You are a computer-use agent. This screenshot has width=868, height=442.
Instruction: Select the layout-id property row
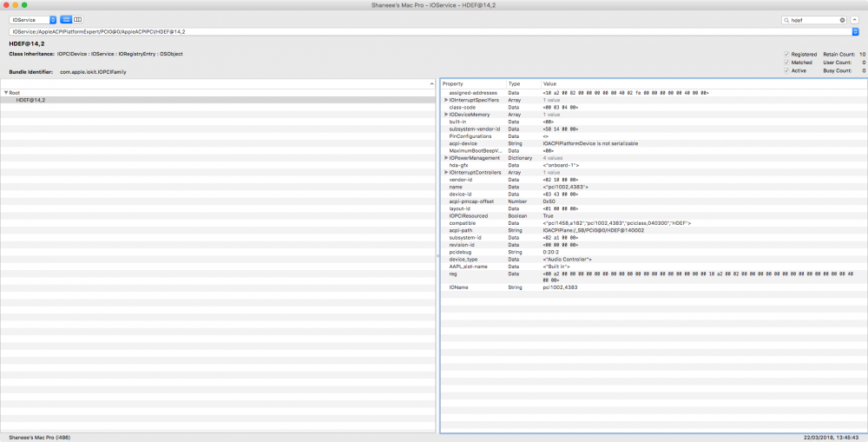click(x=654, y=208)
